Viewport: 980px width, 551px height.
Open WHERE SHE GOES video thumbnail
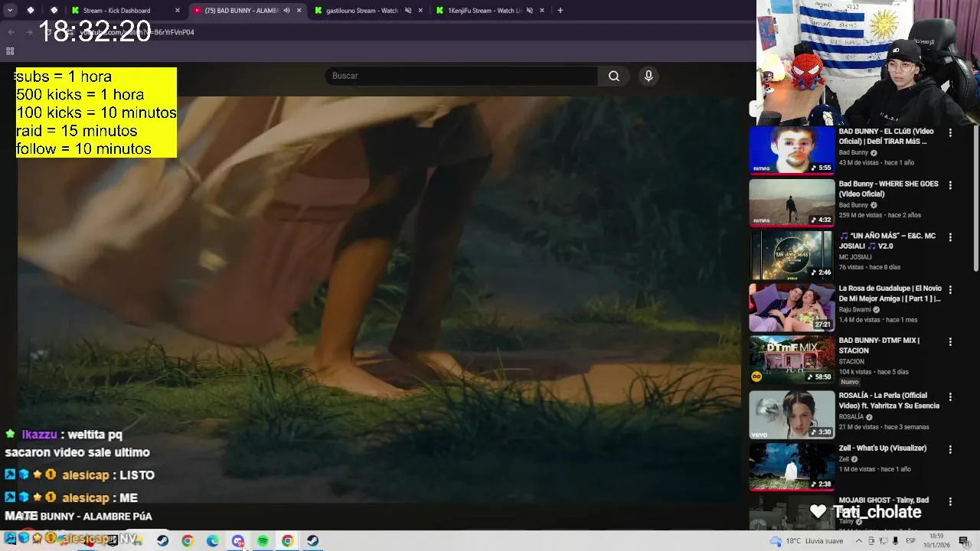coord(792,203)
